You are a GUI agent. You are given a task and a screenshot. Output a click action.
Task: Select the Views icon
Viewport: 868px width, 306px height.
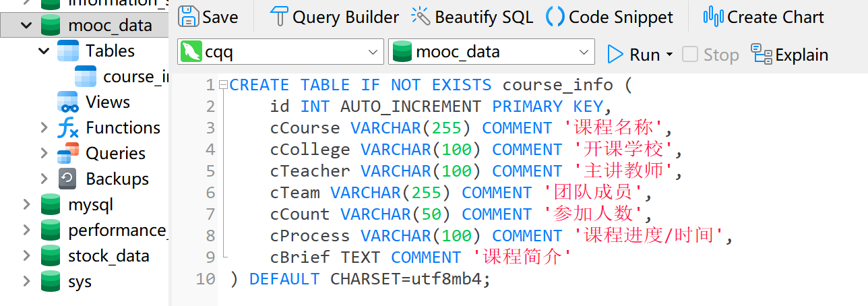[x=68, y=102]
